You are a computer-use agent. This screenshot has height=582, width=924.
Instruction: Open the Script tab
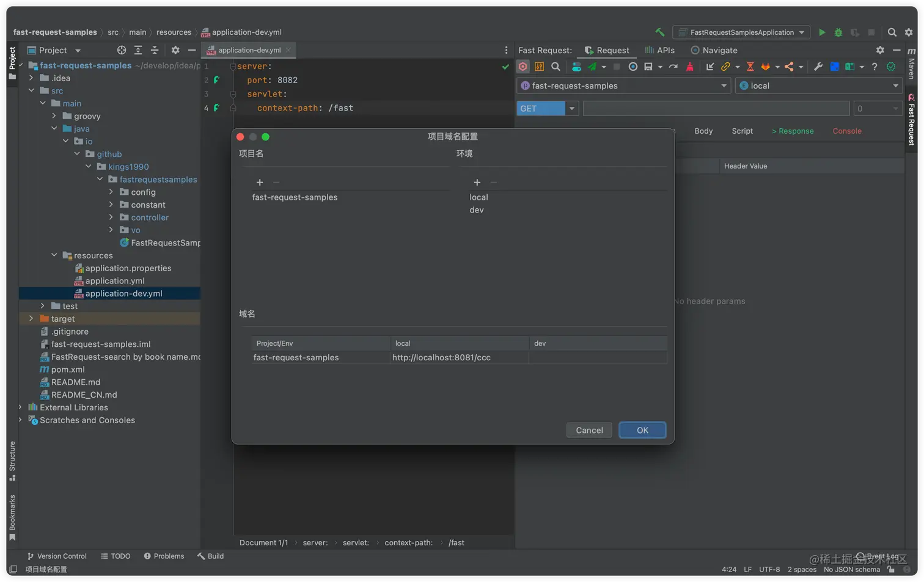[x=743, y=131]
